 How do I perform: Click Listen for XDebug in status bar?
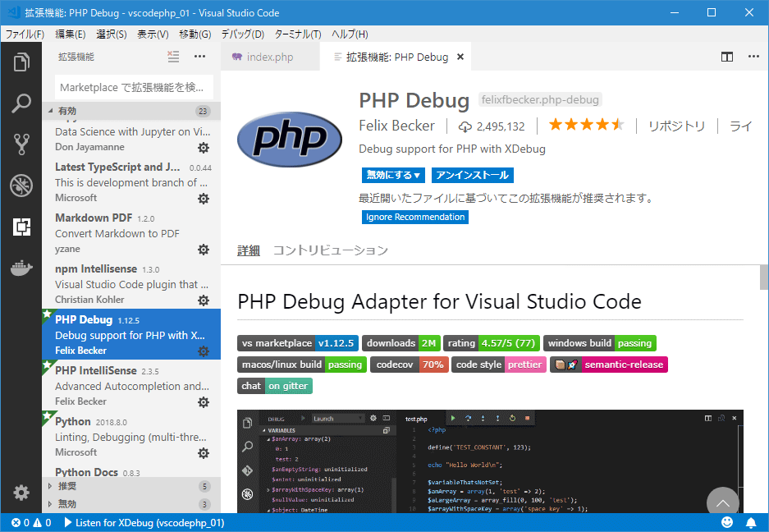(144, 523)
